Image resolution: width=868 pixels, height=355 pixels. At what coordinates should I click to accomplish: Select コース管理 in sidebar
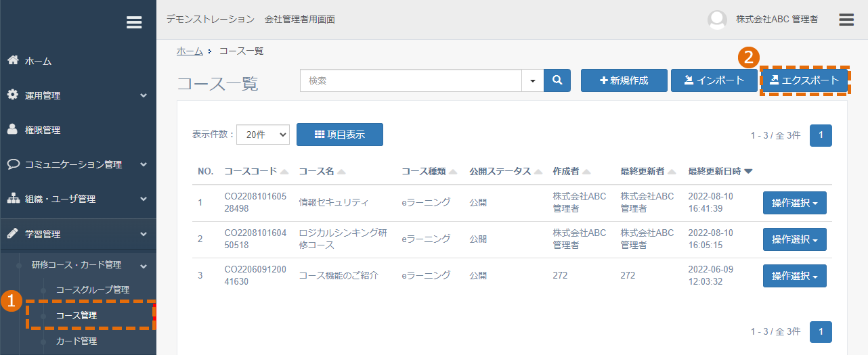(76, 315)
